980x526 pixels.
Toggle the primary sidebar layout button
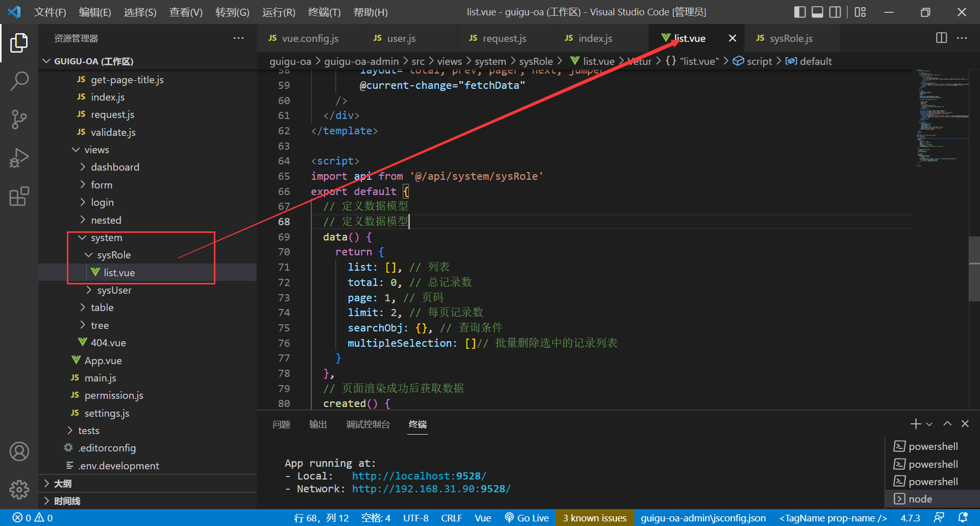tap(800, 12)
